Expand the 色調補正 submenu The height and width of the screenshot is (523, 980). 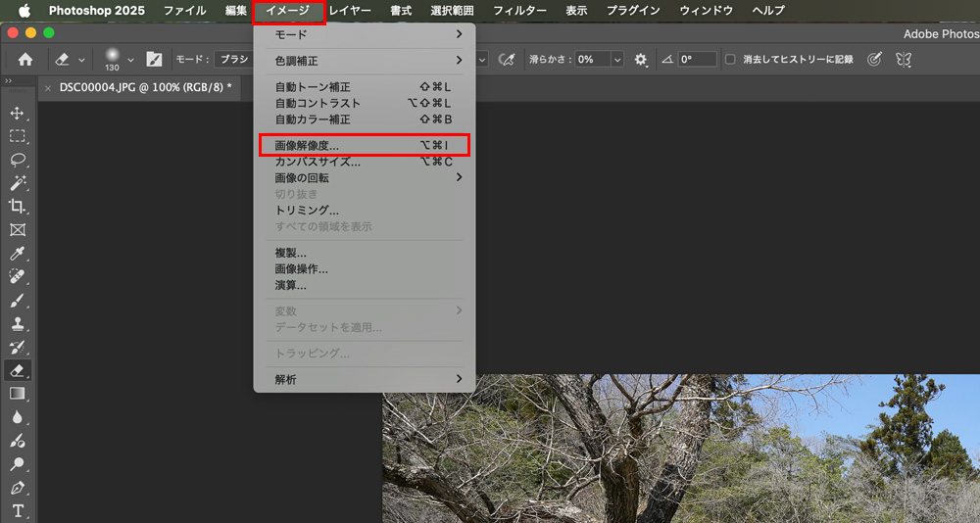click(365, 61)
